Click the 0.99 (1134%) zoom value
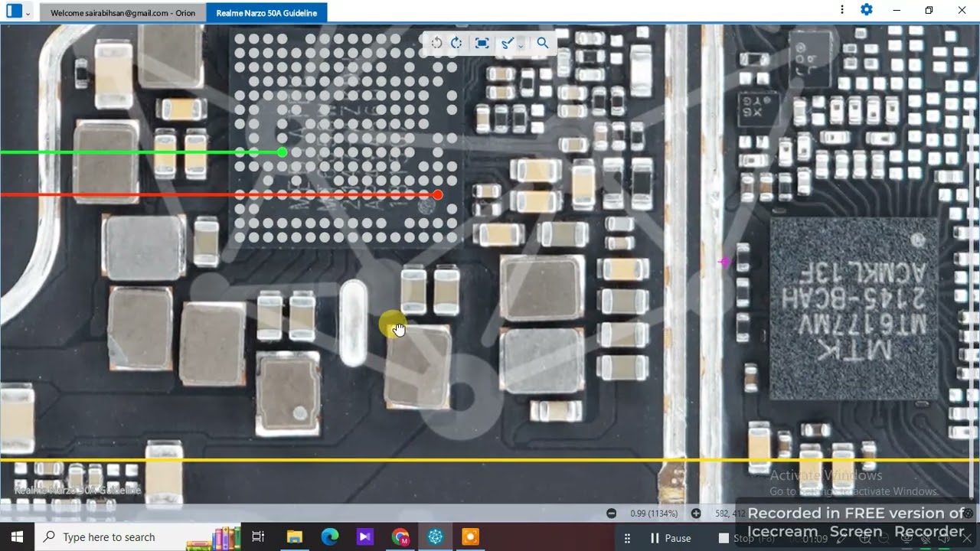Viewport: 980px width, 551px height. point(654,514)
